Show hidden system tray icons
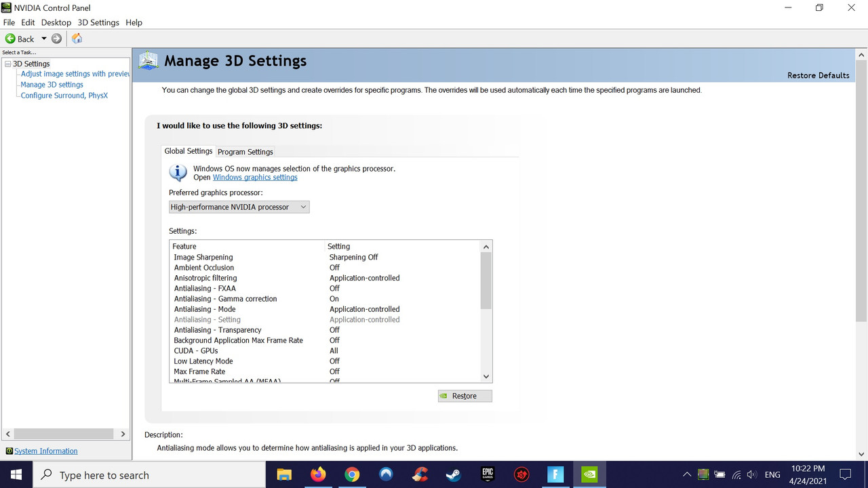This screenshot has width=868, height=488. coord(687,474)
